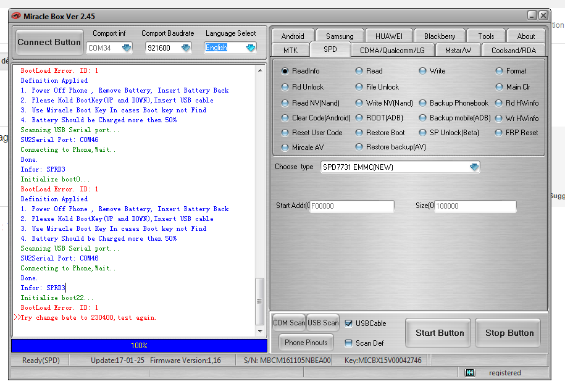565x392 pixels.
Task: Open Phone Pinouts
Action: [x=306, y=342]
